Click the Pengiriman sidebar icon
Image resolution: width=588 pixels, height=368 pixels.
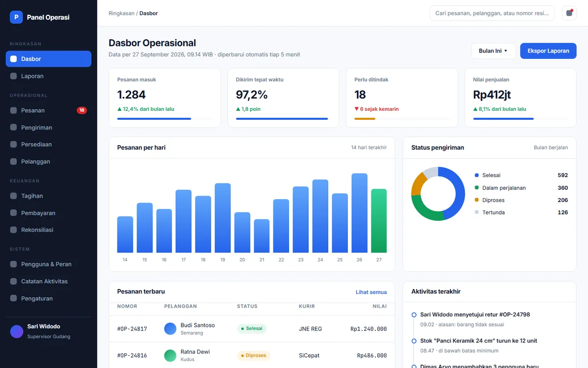click(13, 128)
